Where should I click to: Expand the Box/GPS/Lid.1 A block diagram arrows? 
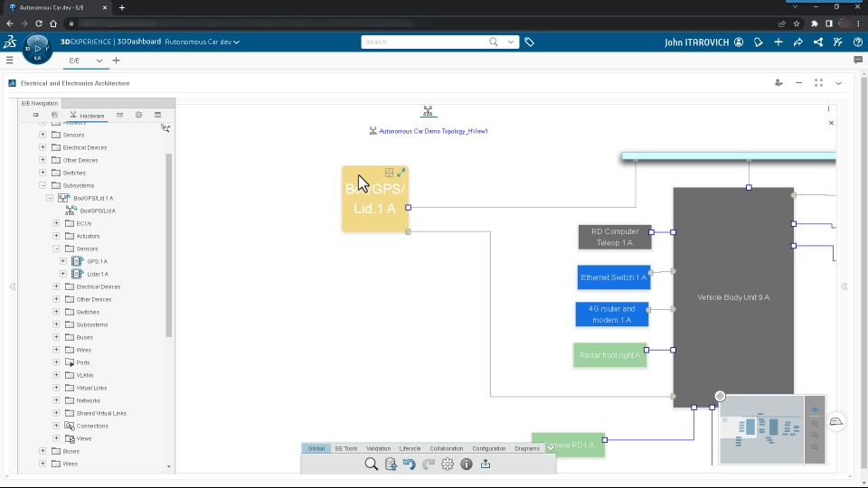[x=401, y=173]
